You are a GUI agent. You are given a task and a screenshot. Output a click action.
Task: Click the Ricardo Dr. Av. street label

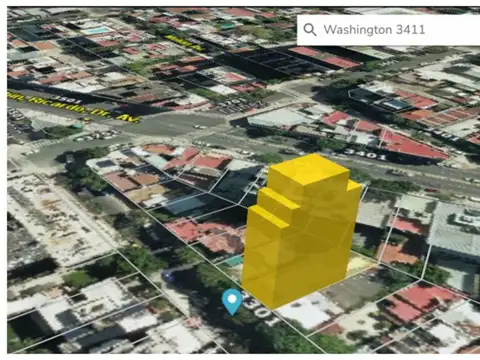(x=74, y=107)
